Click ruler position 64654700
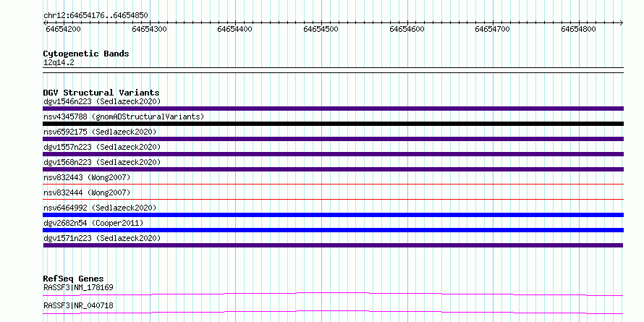This screenshot has height=322, width=644. [x=493, y=29]
